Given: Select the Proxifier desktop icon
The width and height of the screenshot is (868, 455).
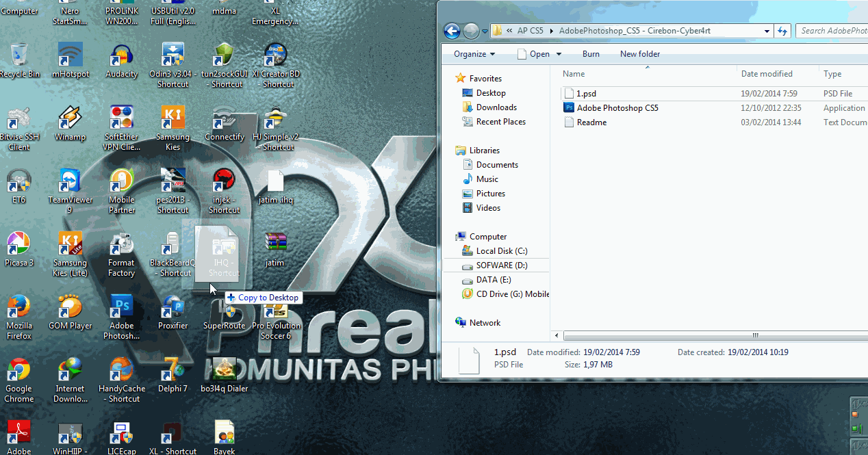Looking at the screenshot, I should (x=173, y=313).
